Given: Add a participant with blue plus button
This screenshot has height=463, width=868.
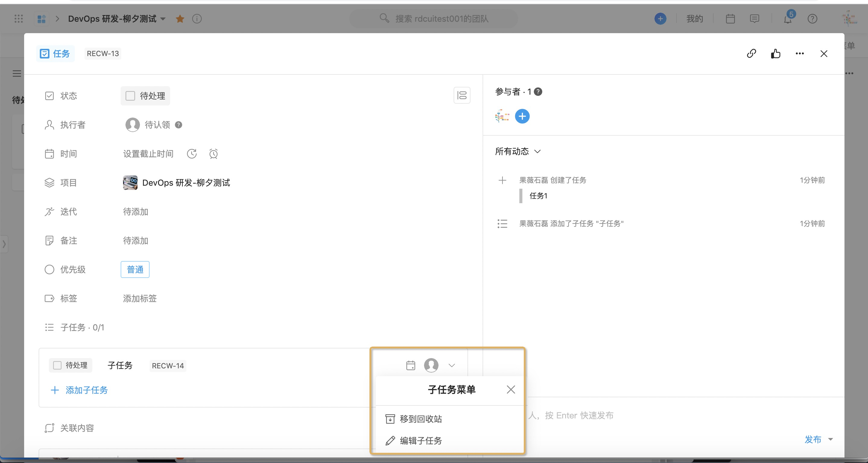Looking at the screenshot, I should pyautogui.click(x=522, y=116).
